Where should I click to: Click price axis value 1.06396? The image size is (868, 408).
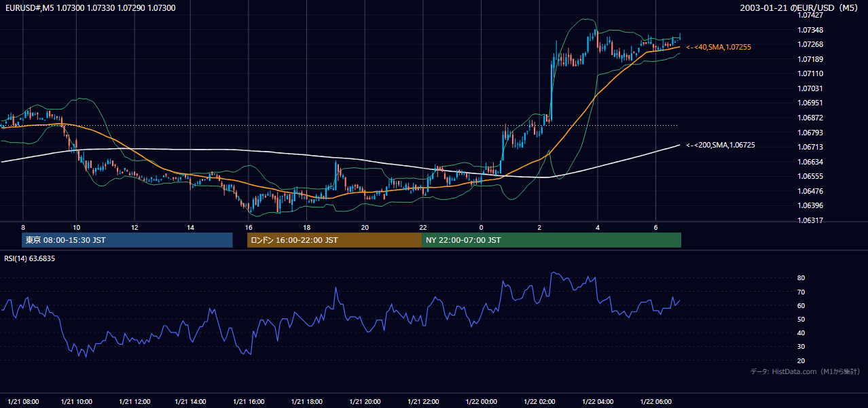click(x=810, y=205)
